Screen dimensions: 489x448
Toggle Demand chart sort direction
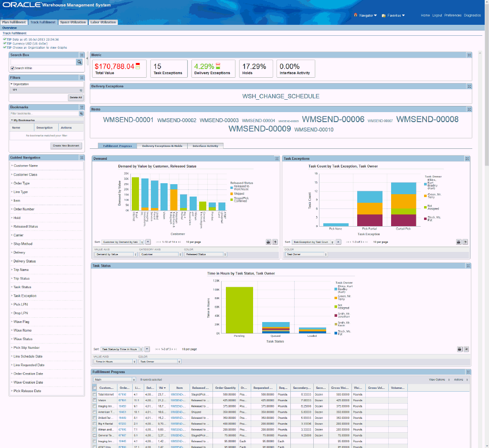coord(148,242)
